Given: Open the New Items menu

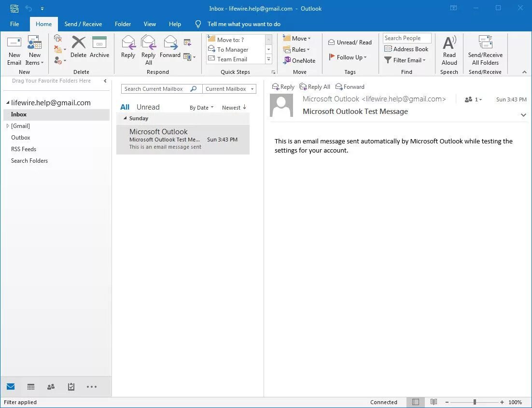Looking at the screenshot, I should click(34, 51).
